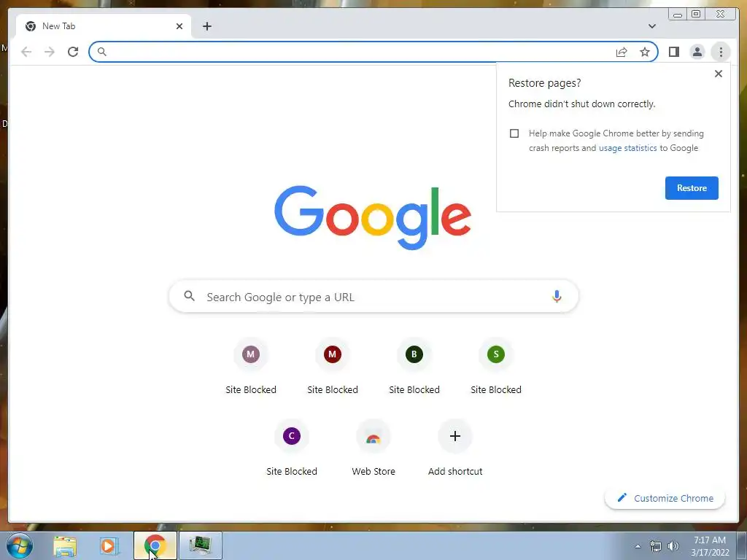Click the Add shortcut plus tile
The width and height of the screenshot is (747, 560).
pos(455,436)
